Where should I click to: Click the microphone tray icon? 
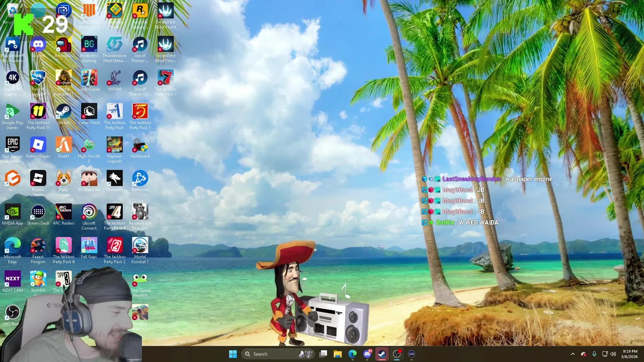pyautogui.click(x=594, y=354)
